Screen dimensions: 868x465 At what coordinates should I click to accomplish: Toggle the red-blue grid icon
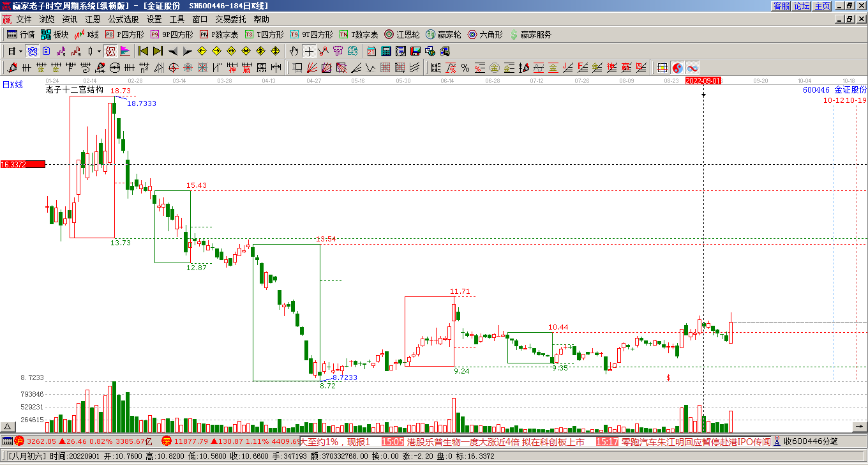pos(662,67)
